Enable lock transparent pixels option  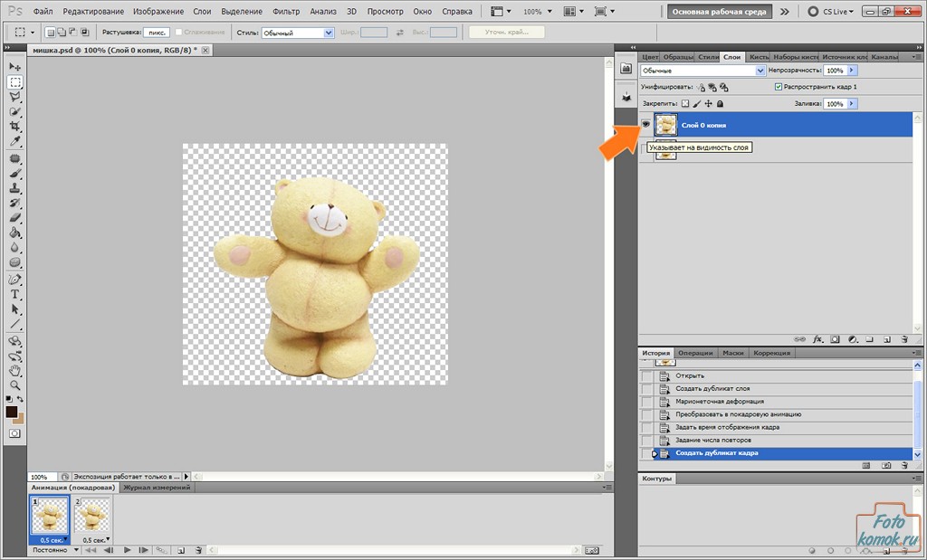685,104
